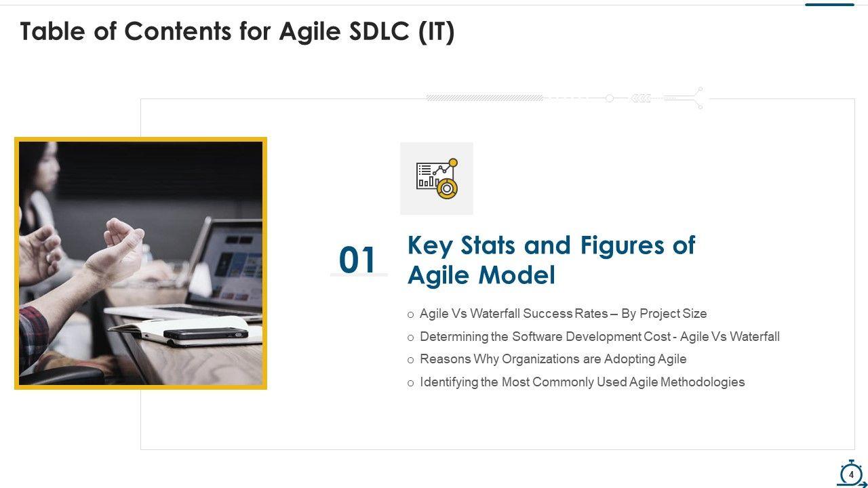The width and height of the screenshot is (868, 488).
Task: Open Agile Vs Waterfall Success Rates – By Project Size
Action: 563,314
